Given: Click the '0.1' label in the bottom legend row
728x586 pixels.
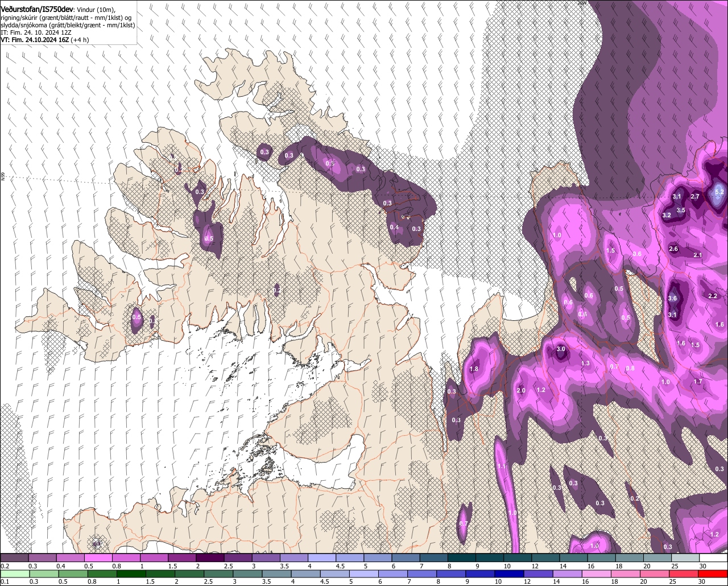Looking at the screenshot, I should 4,581.
